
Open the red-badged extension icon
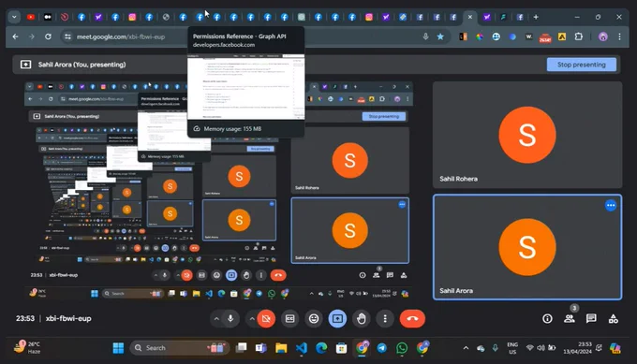(545, 37)
